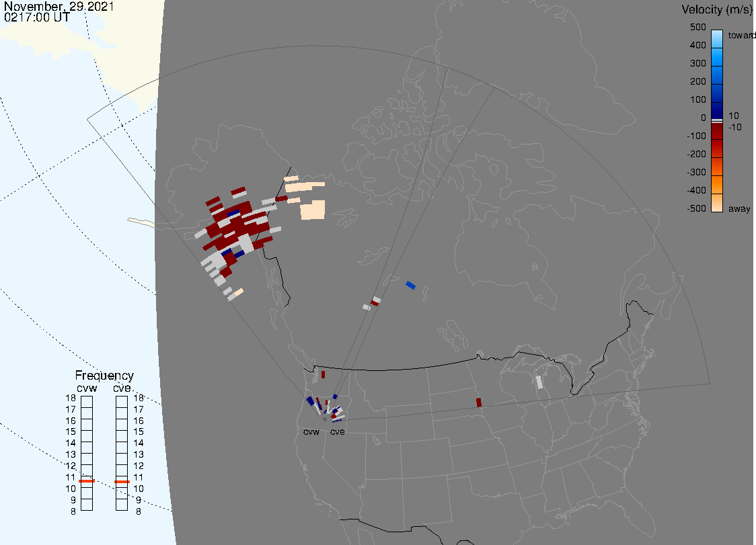Click the 'toward' label beside the color bar
The height and width of the screenshot is (545, 756).
click(x=741, y=35)
